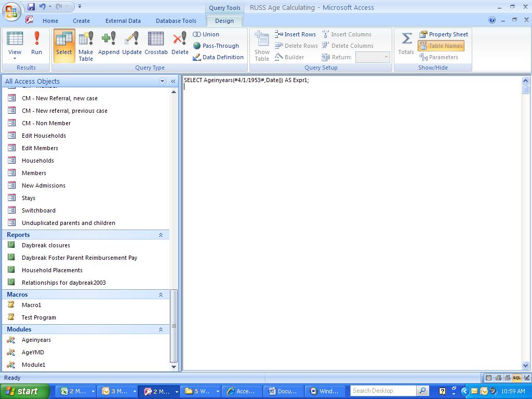Open the Ageinyears module
Screen dimensions: 532x399
36,340
